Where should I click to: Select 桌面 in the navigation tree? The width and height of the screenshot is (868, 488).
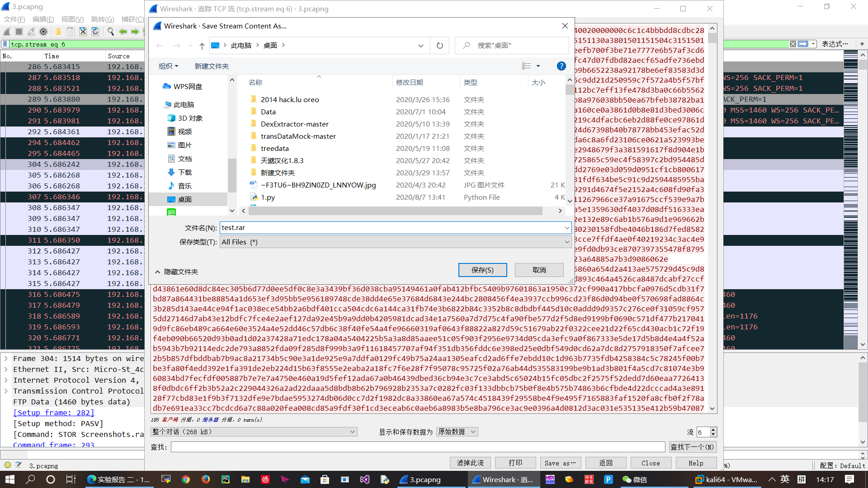click(184, 199)
